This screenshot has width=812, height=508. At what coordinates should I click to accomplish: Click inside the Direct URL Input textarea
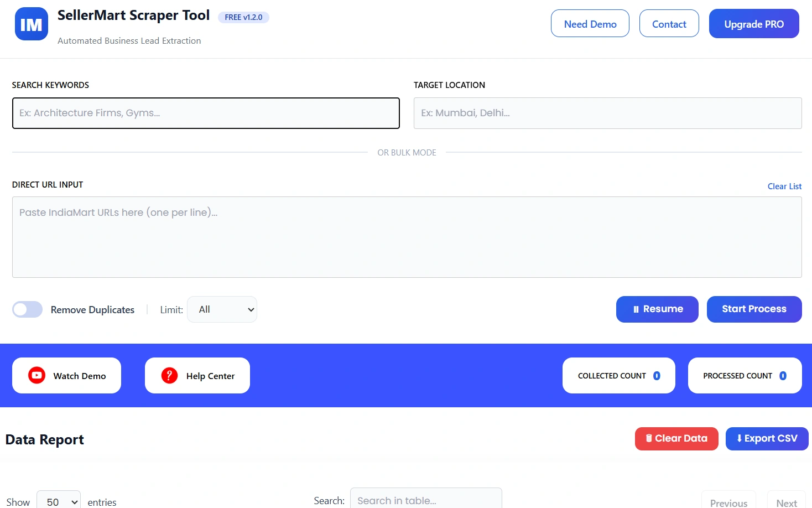pos(407,237)
